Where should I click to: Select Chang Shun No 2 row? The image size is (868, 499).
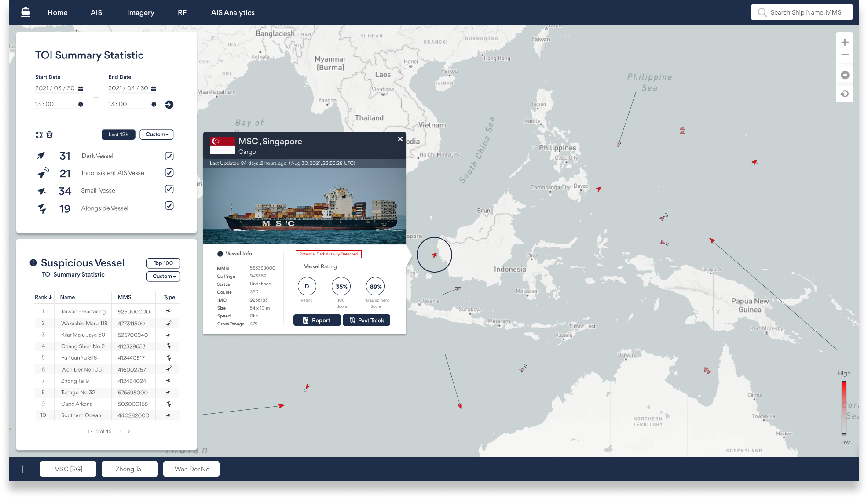tap(107, 346)
